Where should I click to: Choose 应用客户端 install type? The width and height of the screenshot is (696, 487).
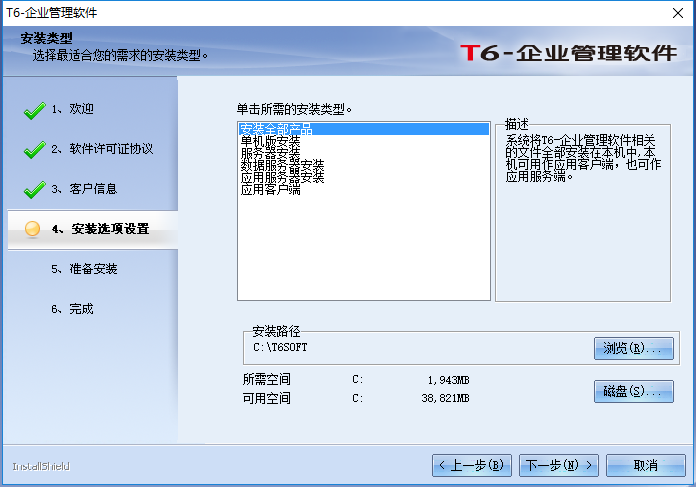tap(270, 189)
